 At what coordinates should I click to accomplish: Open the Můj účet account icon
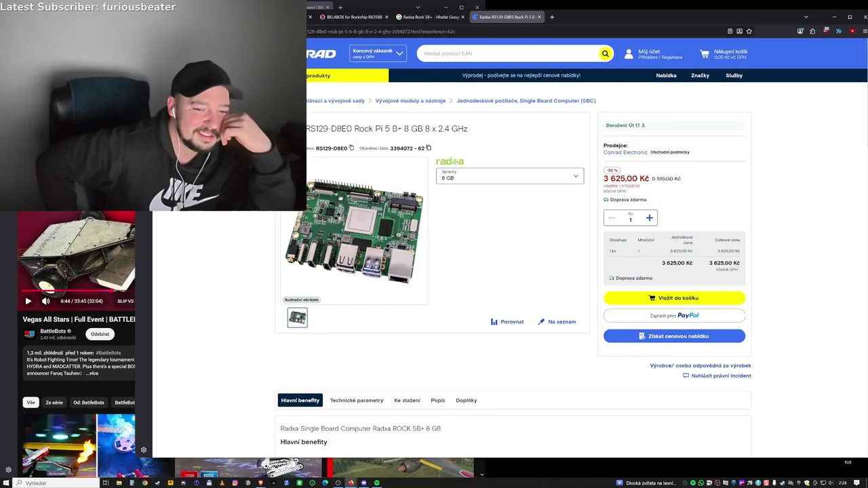(629, 54)
